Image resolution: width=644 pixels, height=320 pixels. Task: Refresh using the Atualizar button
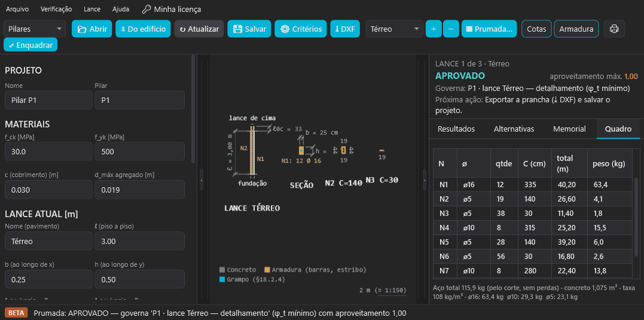point(199,29)
